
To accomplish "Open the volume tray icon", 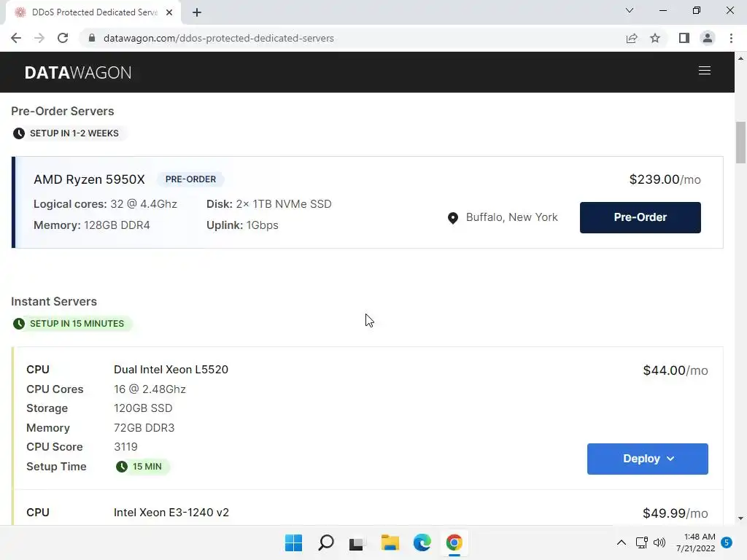I will [659, 542].
